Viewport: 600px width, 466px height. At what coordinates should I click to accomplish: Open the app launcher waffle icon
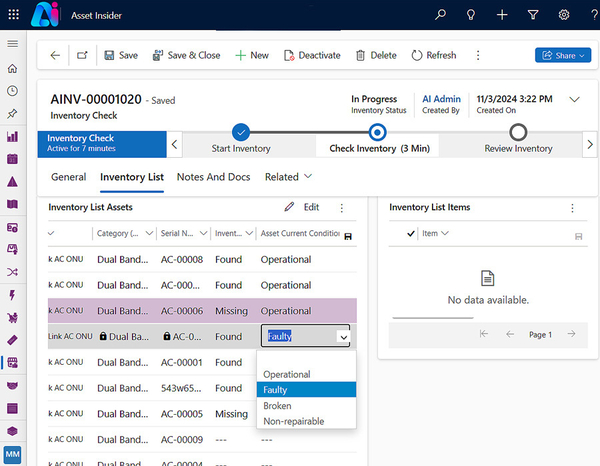click(x=13, y=15)
